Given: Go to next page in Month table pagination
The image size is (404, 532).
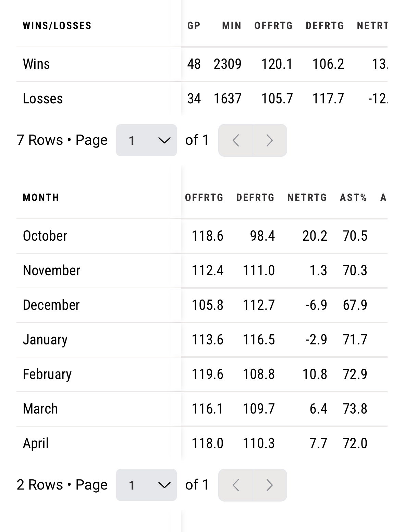Looking at the screenshot, I should 270,485.
